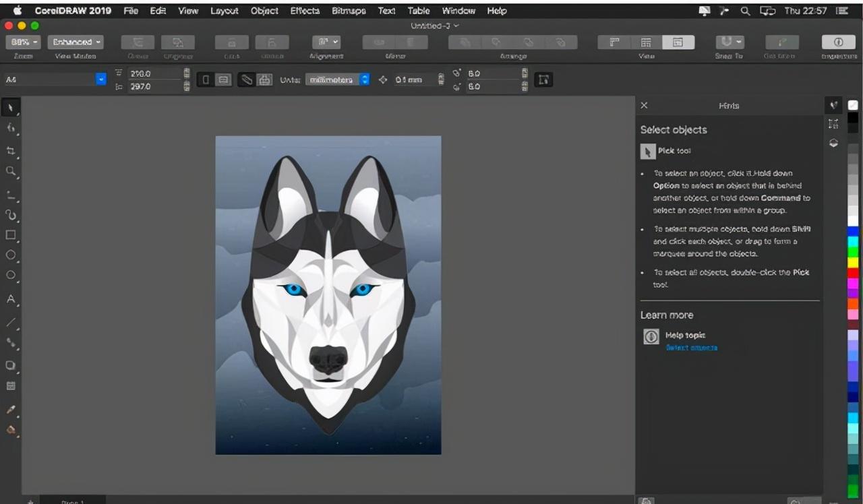Open the CorelDRAW 2019 application menu
The width and height of the screenshot is (863, 504).
pyautogui.click(x=73, y=11)
